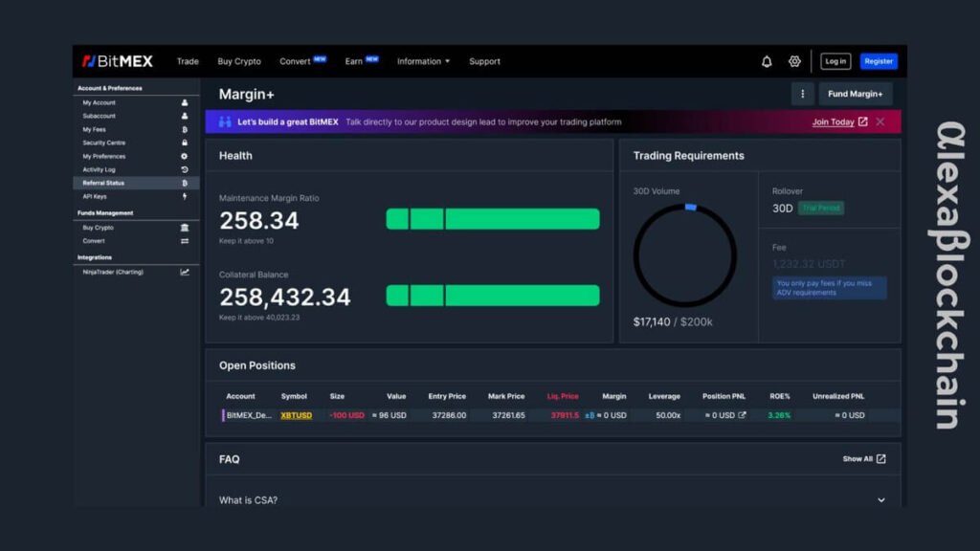Click the BitMEX logo
Screen dimensions: 980x551
[x=117, y=61]
